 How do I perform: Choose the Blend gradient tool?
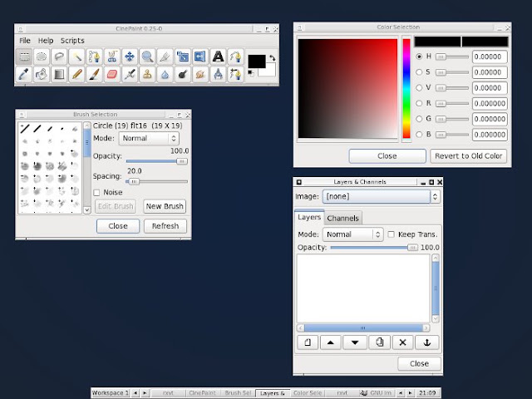59,74
